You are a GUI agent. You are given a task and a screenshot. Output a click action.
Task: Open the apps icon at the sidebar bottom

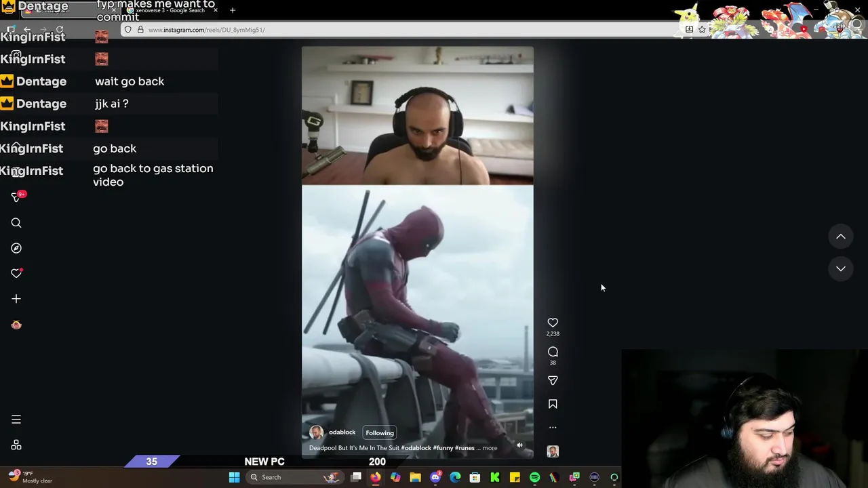16,445
